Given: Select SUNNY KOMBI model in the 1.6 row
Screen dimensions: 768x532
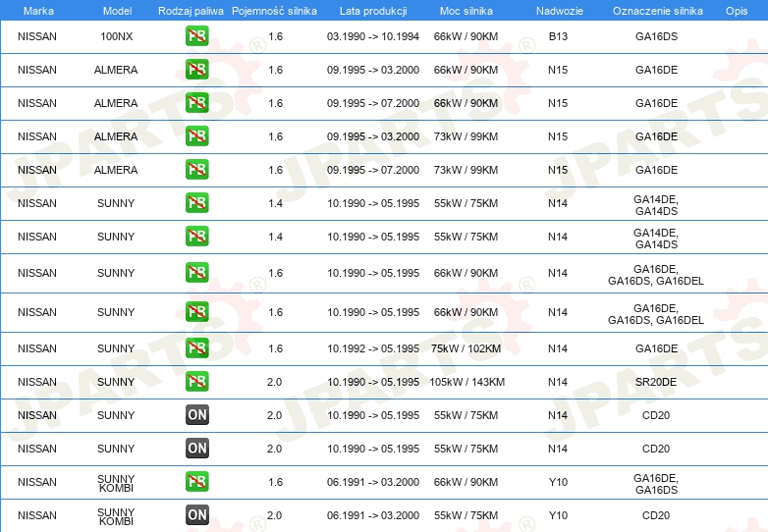Looking at the screenshot, I should tap(116, 483).
